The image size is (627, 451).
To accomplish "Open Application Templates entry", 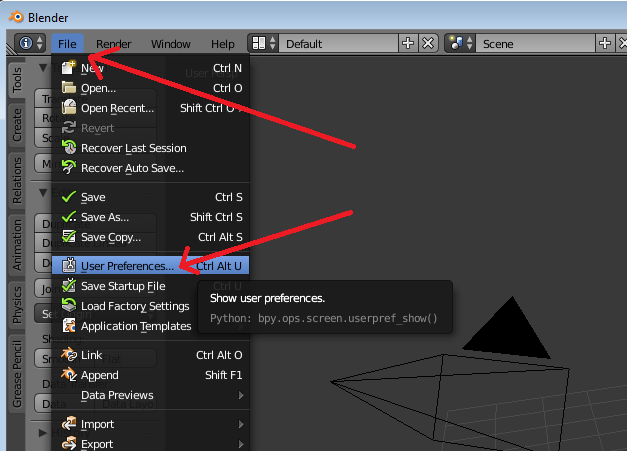I will pyautogui.click(x=151, y=326).
